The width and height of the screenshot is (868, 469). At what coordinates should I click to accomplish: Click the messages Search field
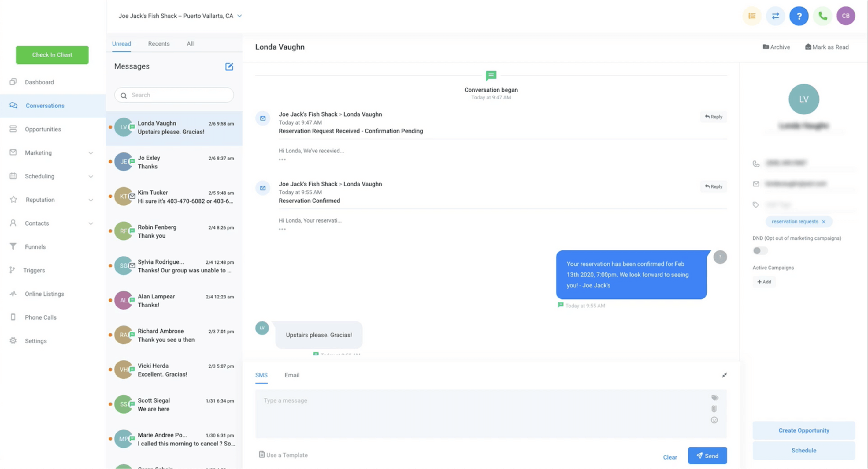click(x=179, y=95)
